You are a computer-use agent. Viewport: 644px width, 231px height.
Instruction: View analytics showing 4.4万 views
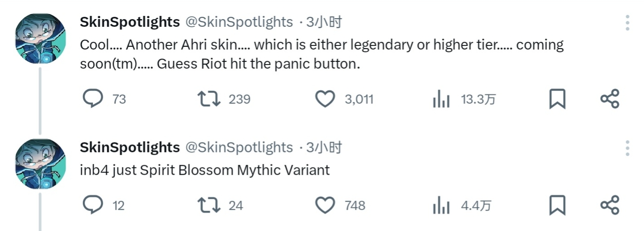pyautogui.click(x=441, y=206)
